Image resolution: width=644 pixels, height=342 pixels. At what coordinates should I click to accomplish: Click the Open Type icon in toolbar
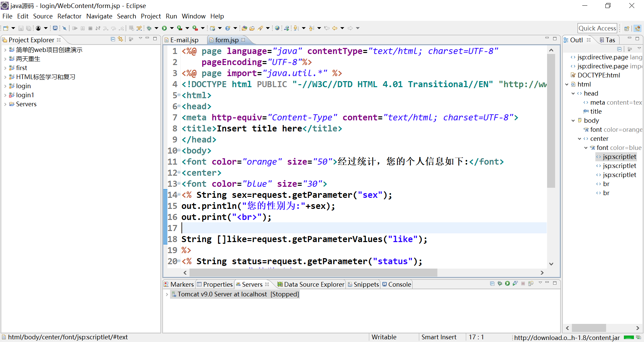click(244, 28)
